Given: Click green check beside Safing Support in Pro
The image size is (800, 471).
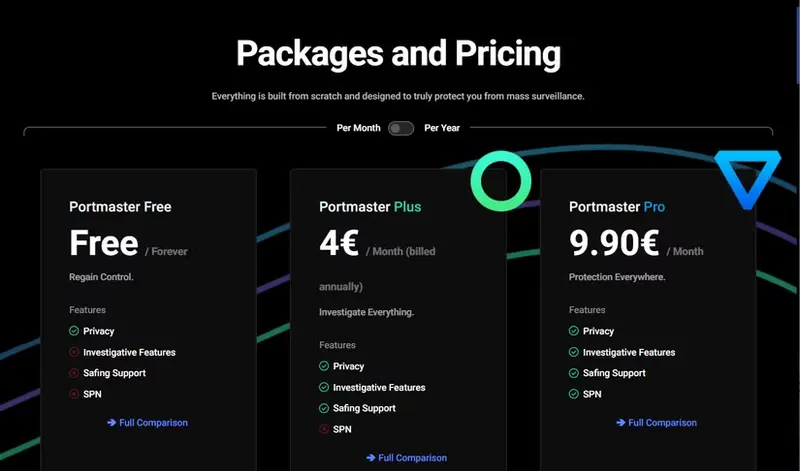Looking at the screenshot, I should (574, 373).
